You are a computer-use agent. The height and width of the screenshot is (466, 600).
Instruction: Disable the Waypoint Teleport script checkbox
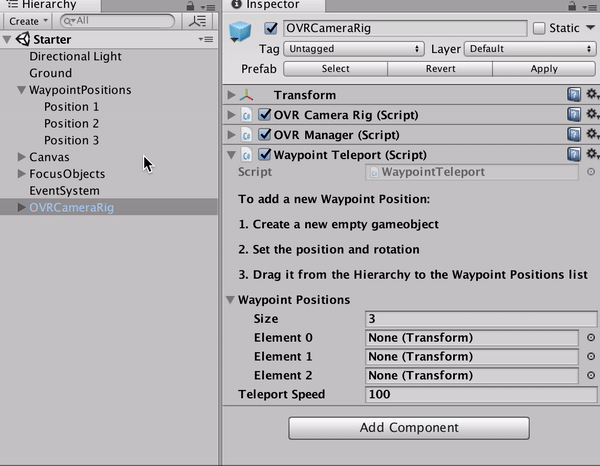point(265,154)
